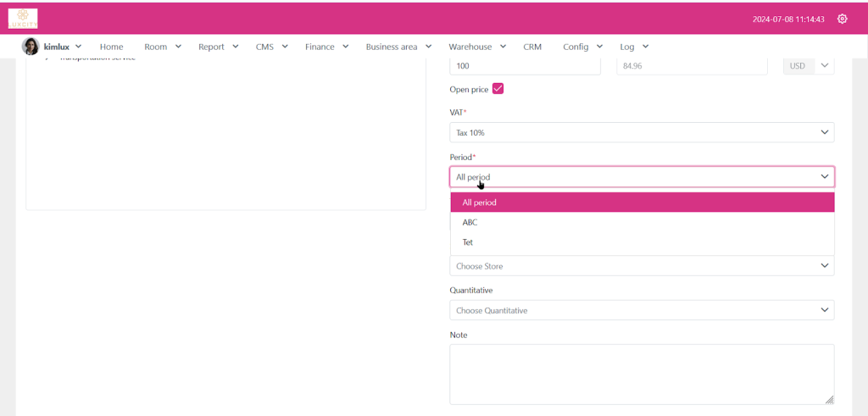
Task: Choose the Tet period option
Action: pyautogui.click(x=468, y=242)
